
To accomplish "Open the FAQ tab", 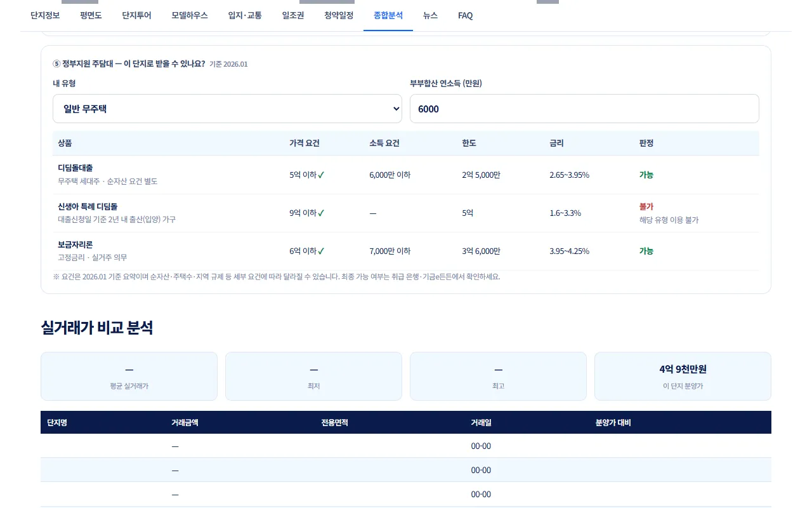I will [x=465, y=15].
